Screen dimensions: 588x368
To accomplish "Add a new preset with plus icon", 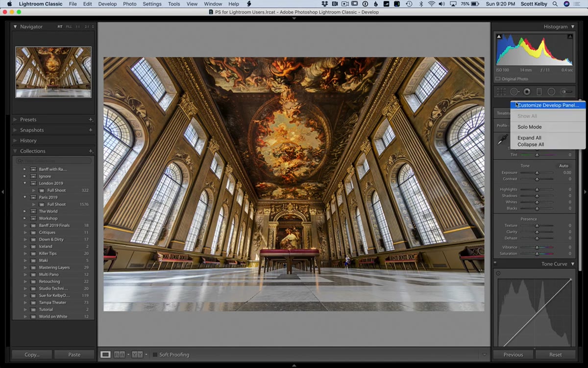I will 91,120.
